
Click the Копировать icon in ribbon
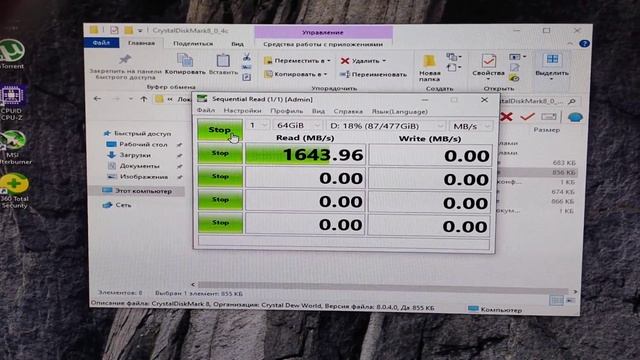pos(185,60)
